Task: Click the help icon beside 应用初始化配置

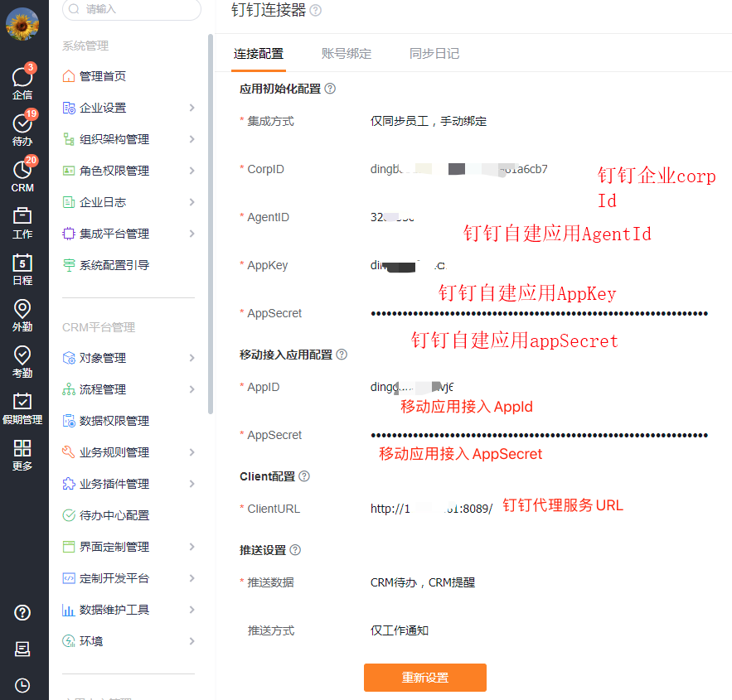Action: (x=330, y=89)
